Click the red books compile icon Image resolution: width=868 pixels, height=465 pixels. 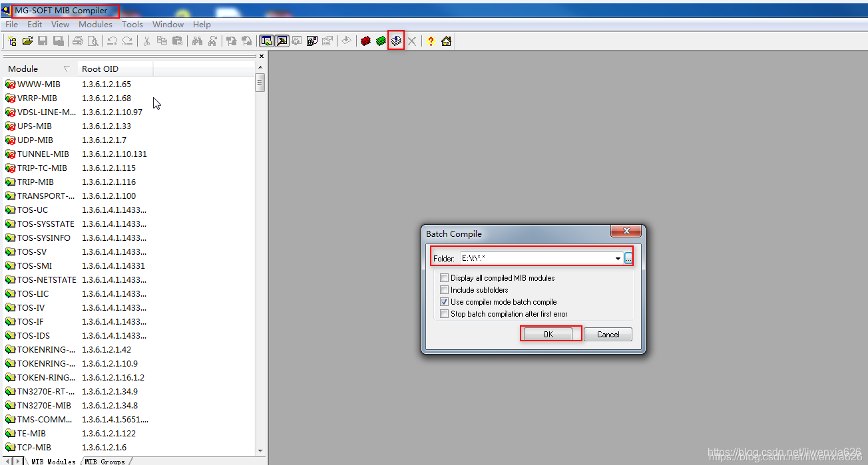click(x=365, y=41)
